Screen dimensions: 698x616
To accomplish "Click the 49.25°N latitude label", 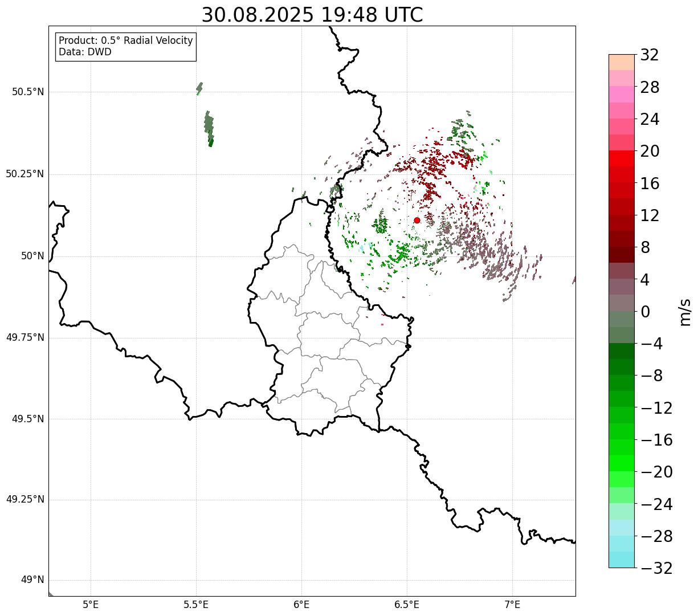I will click(25, 500).
